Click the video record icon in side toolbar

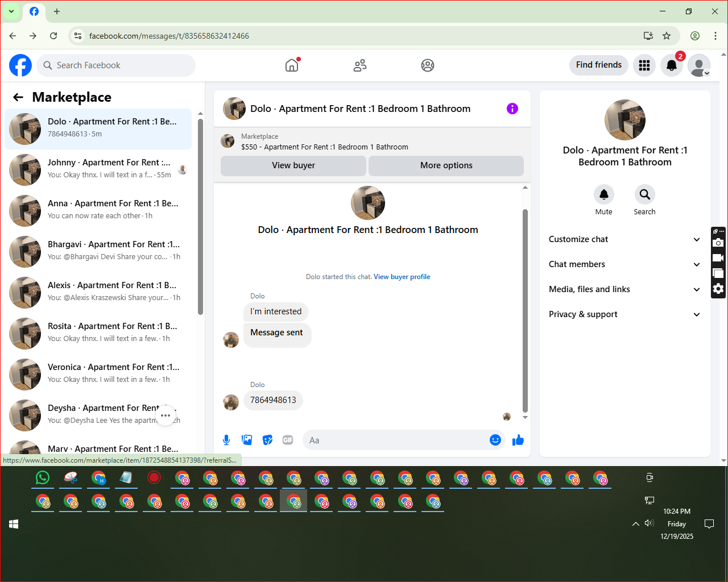pyautogui.click(x=718, y=258)
